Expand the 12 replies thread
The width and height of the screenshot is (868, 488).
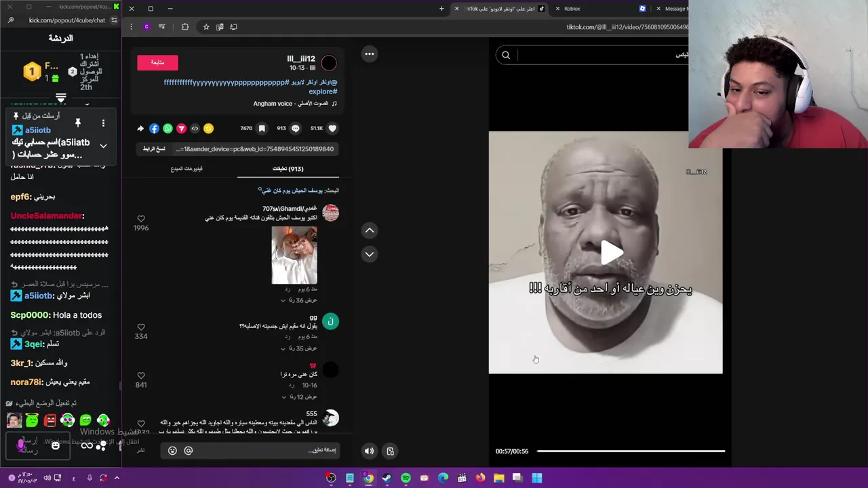(299, 396)
